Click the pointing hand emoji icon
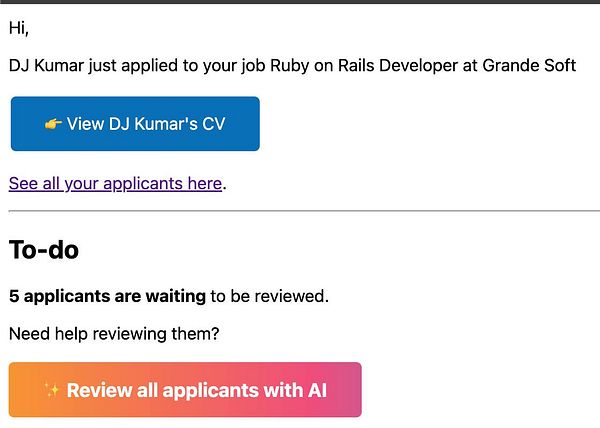Image resolution: width=600 pixels, height=428 pixels. [x=54, y=124]
